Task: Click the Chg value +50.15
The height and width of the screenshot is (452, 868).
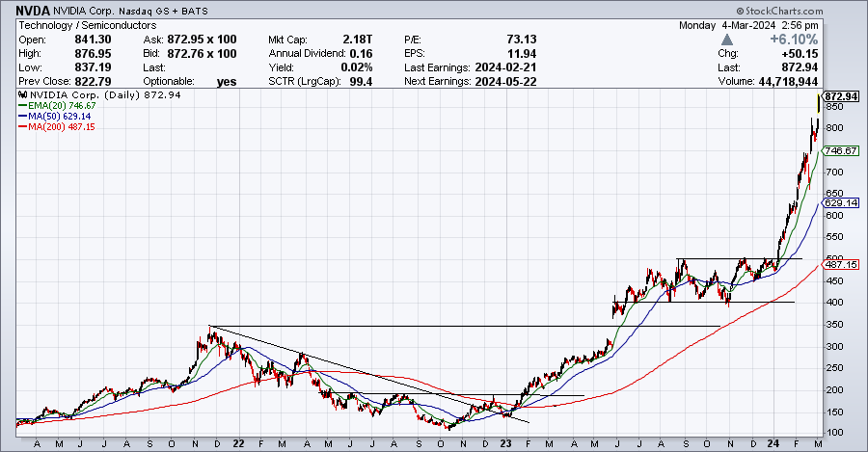Action: click(800, 53)
